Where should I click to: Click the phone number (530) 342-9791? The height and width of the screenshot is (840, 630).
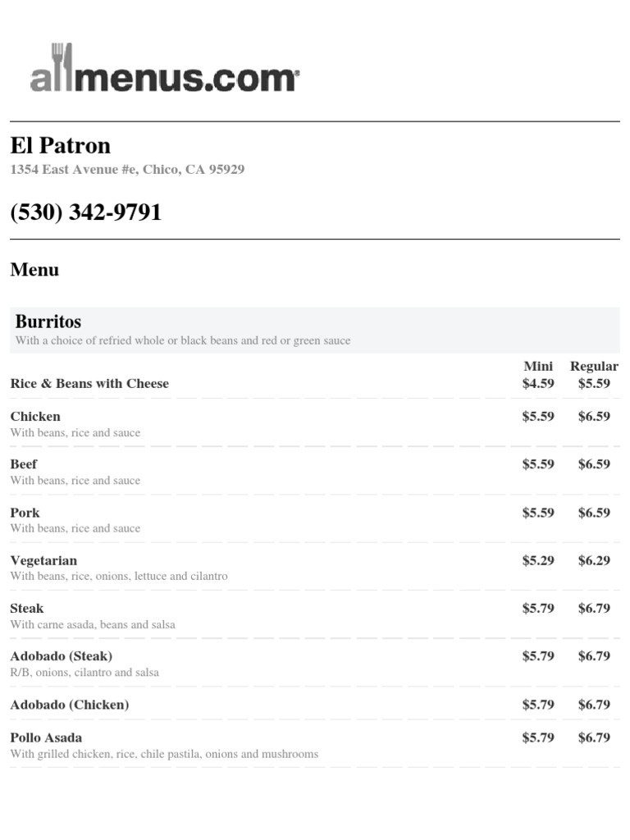coord(86,212)
